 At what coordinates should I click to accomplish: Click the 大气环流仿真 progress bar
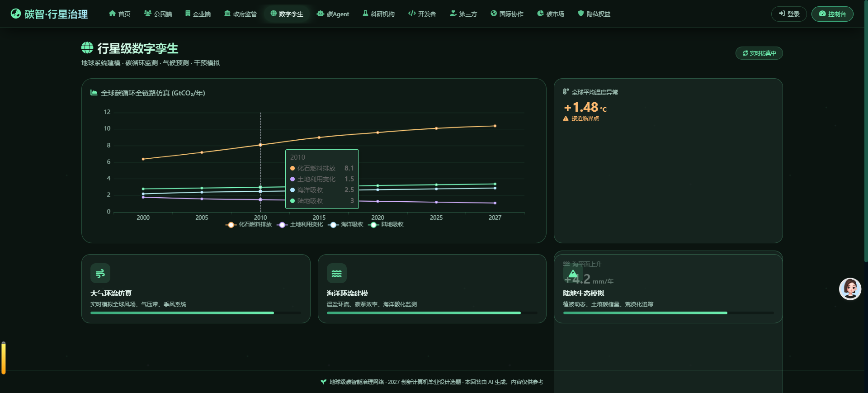click(196, 313)
